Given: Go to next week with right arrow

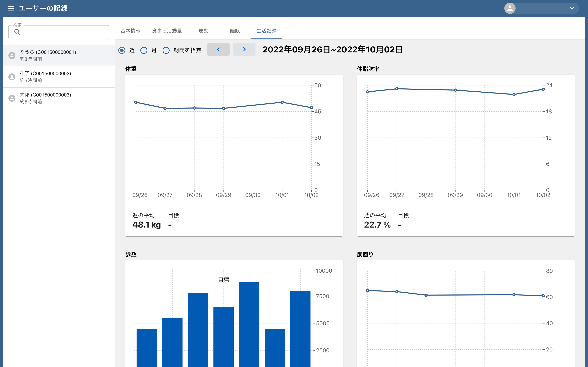Looking at the screenshot, I should (x=244, y=49).
